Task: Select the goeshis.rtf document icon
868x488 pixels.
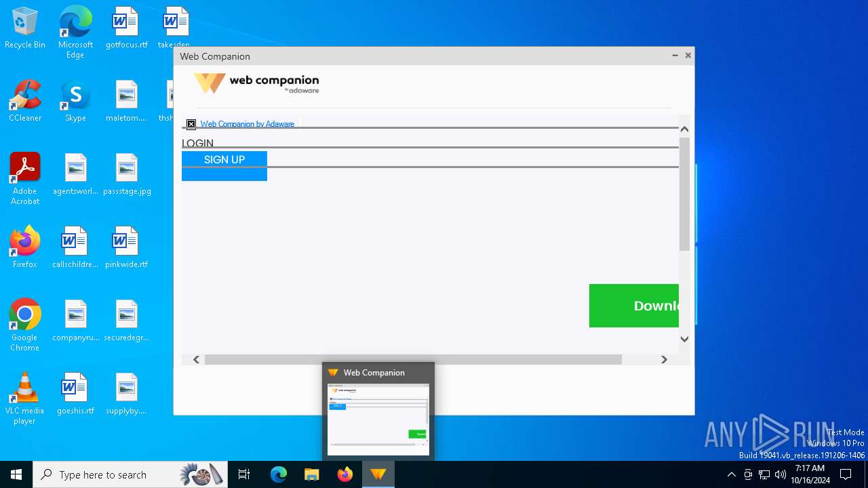Action: [75, 394]
